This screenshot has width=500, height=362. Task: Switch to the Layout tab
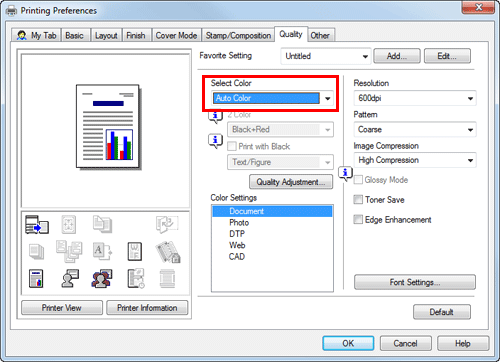106,35
